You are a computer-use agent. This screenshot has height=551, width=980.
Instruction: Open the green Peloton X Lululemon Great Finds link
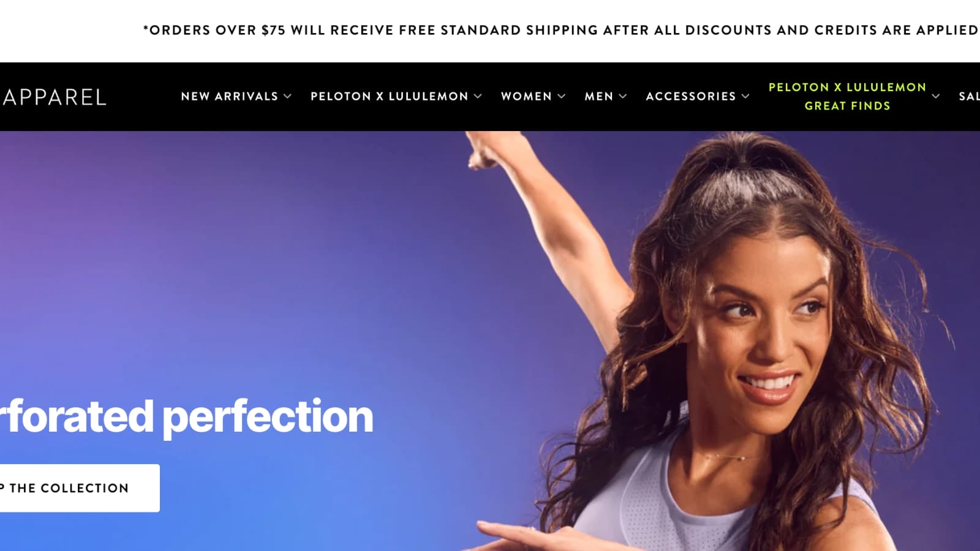[x=848, y=96]
